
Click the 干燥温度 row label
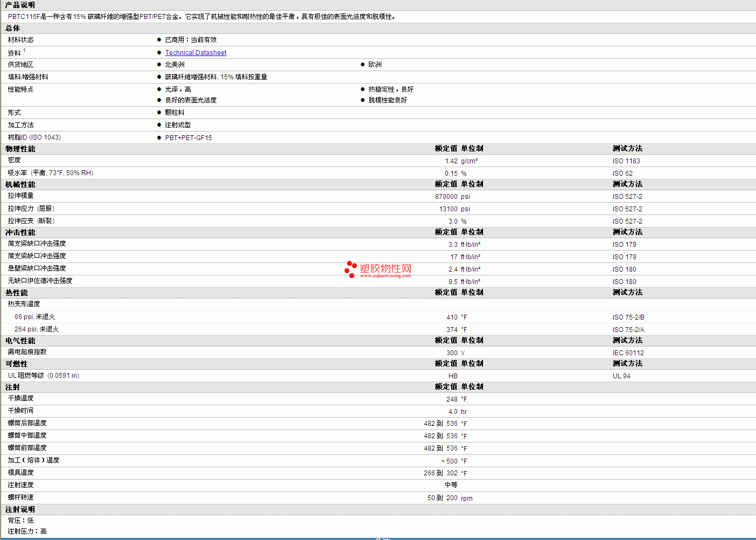pos(20,398)
